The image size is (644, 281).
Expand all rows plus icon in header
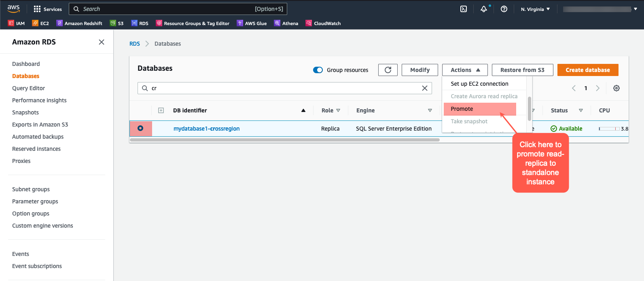coord(161,110)
